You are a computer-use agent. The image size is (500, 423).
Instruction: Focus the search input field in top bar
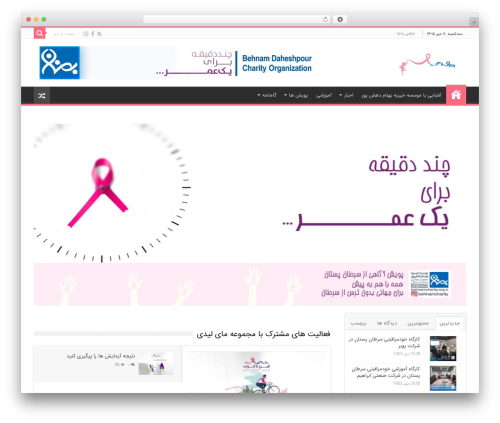(64, 34)
